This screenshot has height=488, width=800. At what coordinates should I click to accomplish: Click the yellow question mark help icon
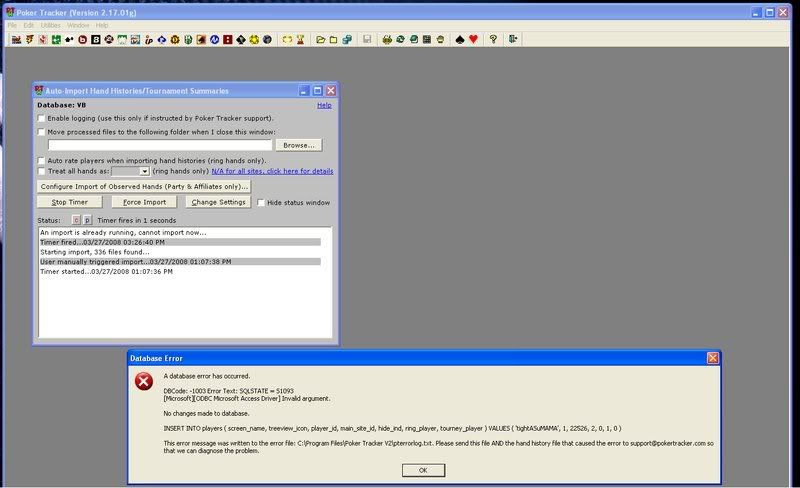493,40
